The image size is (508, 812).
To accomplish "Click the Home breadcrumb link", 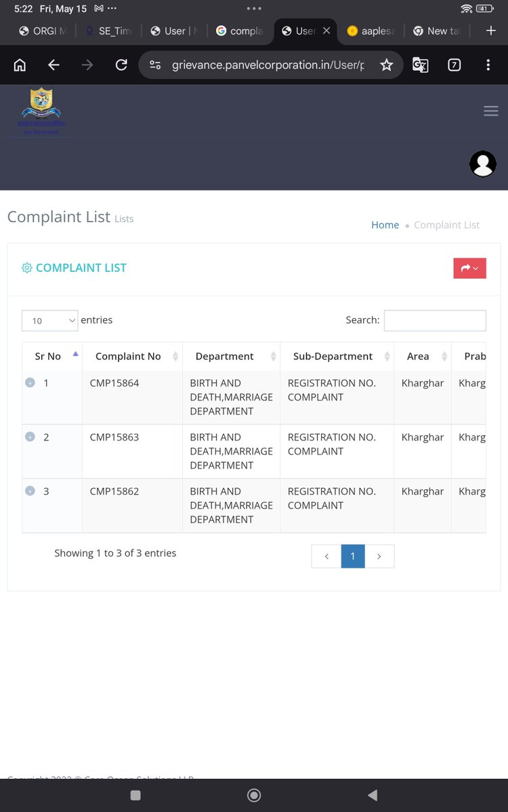I will [385, 225].
